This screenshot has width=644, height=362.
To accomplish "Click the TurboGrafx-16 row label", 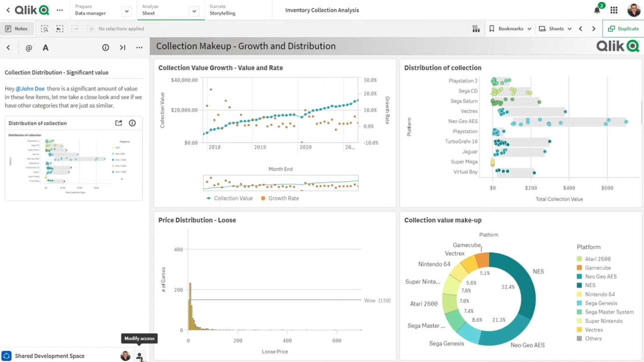I will (x=461, y=142).
